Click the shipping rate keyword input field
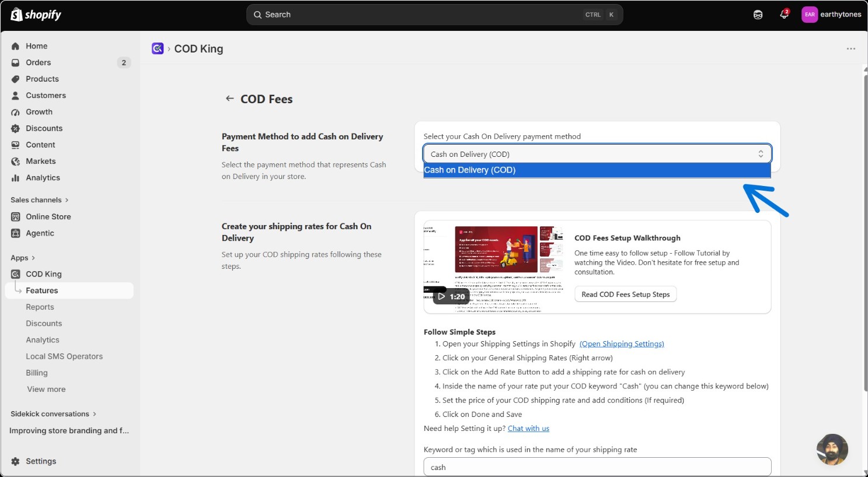The width and height of the screenshot is (868, 477). [x=597, y=467]
